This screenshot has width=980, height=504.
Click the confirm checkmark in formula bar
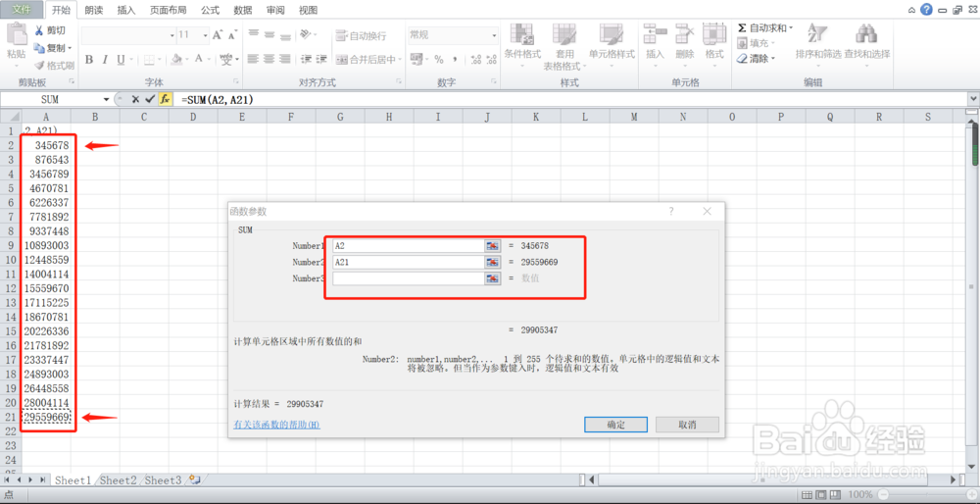pyautogui.click(x=149, y=99)
